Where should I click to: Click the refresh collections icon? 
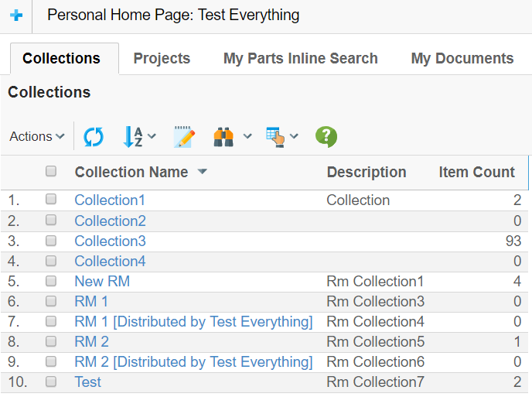(94, 137)
